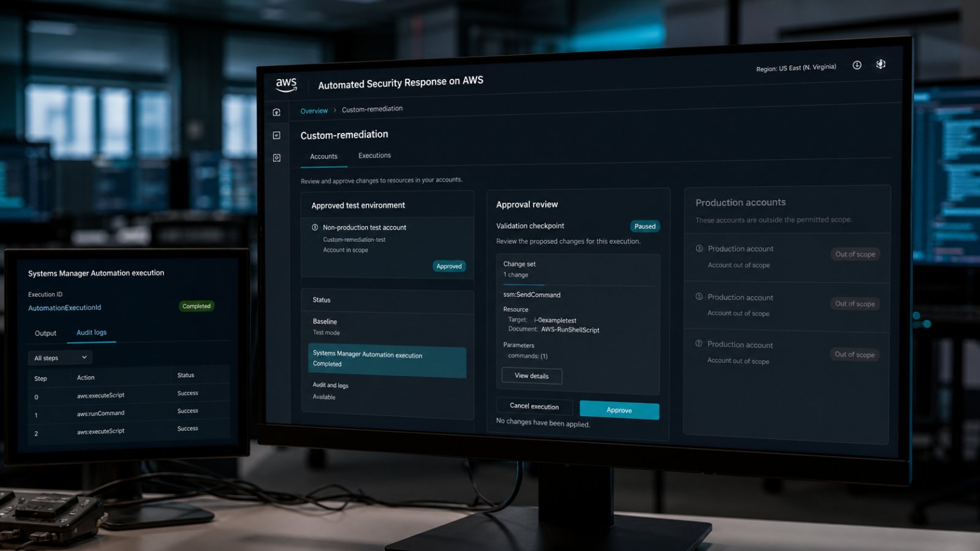Screen dimensions: 980x551
Task: Click the Cancel execution button
Action: pyautogui.click(x=534, y=407)
